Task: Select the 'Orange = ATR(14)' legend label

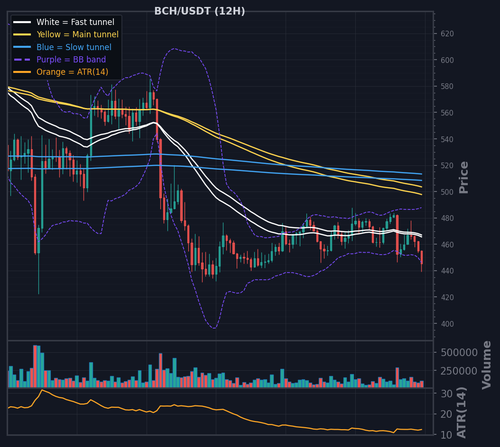Action: tap(72, 72)
